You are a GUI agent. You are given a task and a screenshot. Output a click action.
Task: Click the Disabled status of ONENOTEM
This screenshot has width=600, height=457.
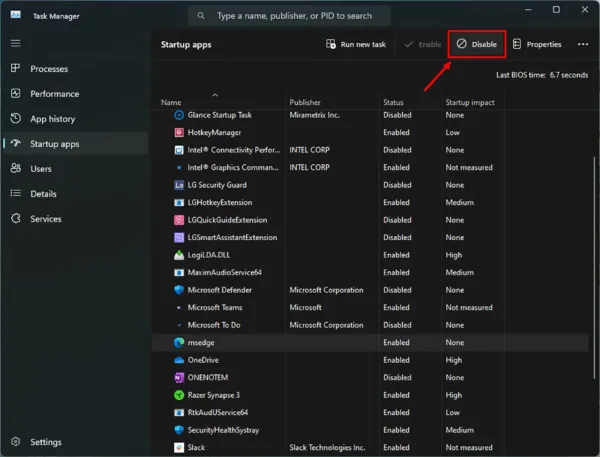coord(397,378)
